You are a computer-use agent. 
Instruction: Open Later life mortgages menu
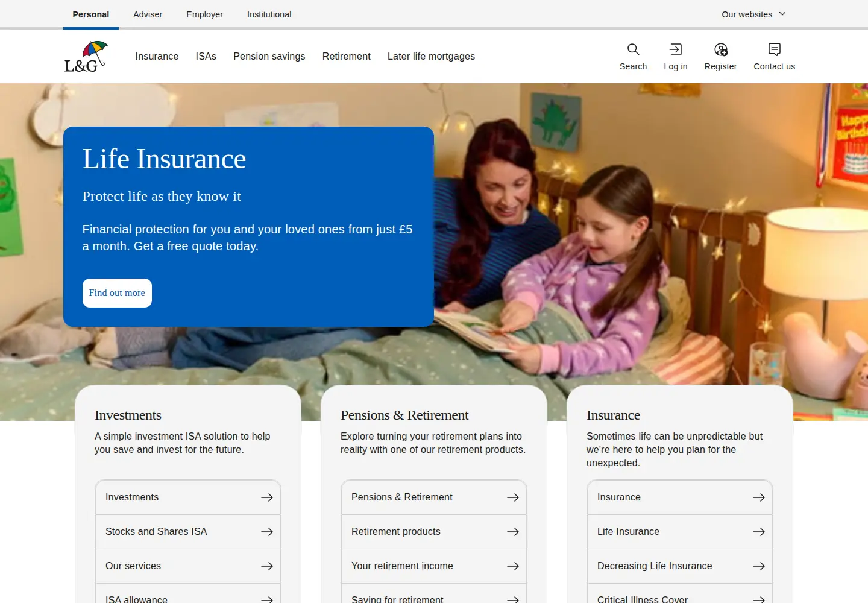pyautogui.click(x=431, y=56)
